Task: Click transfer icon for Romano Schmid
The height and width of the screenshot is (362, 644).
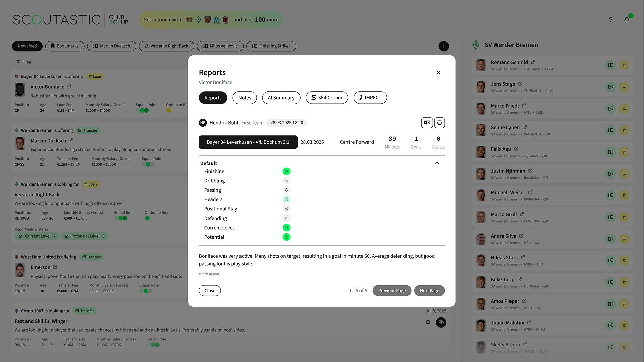Action: click(611, 65)
